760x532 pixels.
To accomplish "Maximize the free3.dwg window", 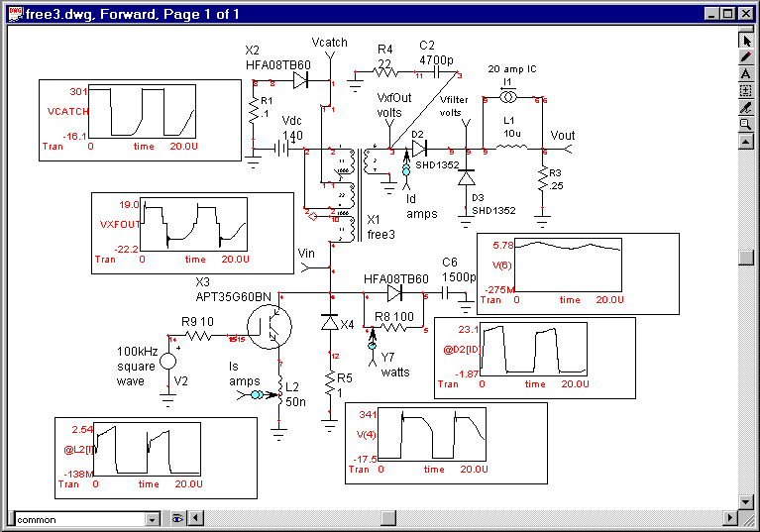I will point(728,15).
